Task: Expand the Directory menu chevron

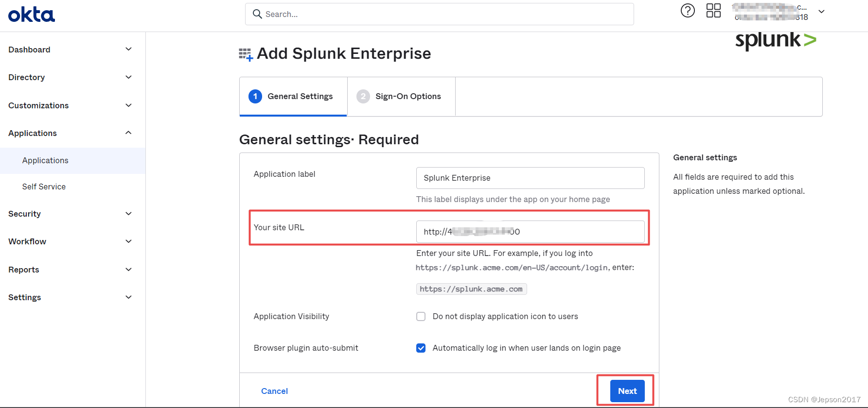Action: pyautogui.click(x=128, y=77)
